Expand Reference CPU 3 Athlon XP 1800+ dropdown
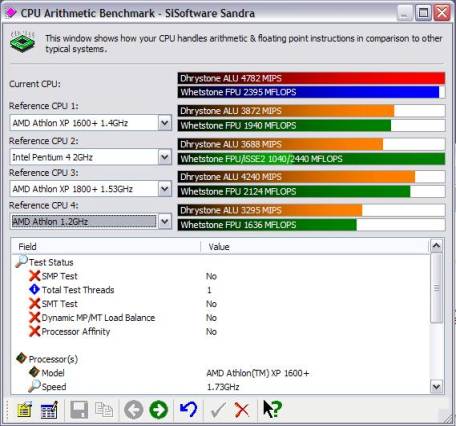Image resolution: width=456 pixels, height=426 pixels. [165, 189]
